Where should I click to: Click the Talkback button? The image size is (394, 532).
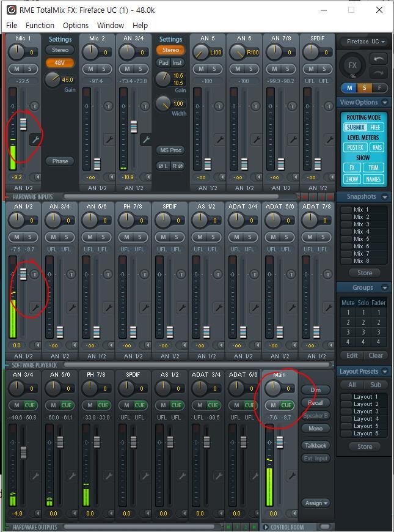click(x=316, y=446)
